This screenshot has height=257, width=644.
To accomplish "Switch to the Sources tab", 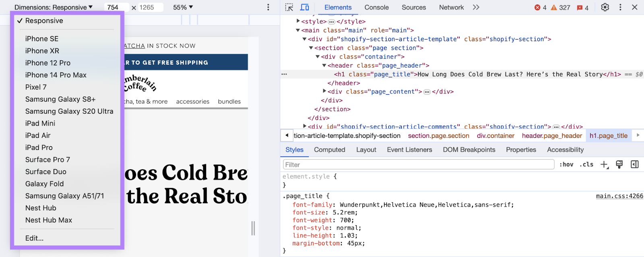I will pos(414,7).
